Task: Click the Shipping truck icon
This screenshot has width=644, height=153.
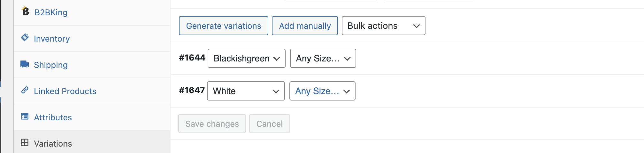Action: [25, 64]
